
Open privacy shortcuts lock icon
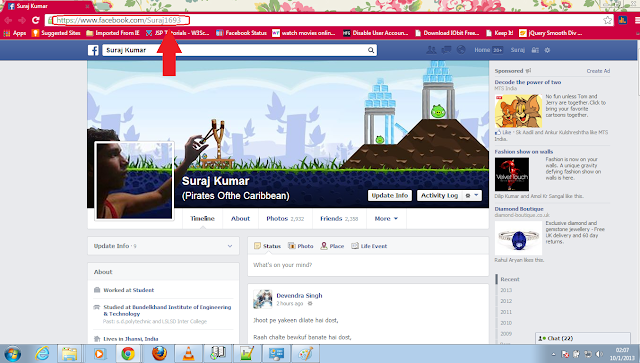[x=535, y=50]
